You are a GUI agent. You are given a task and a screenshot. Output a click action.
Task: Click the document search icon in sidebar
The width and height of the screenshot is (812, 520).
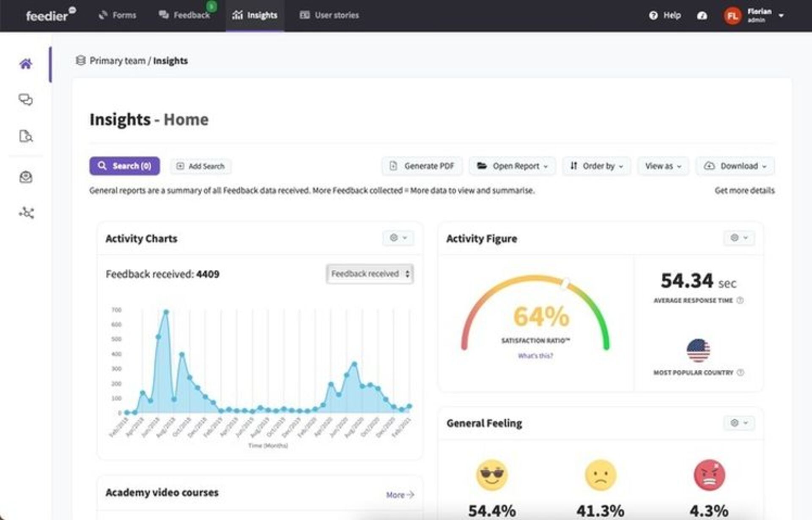tap(26, 137)
